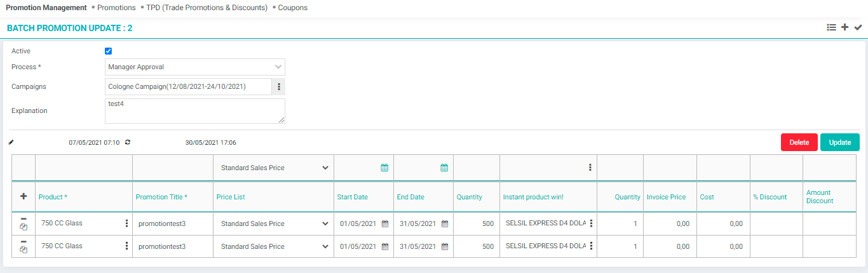Open second row SELSIL EXPRESS three-dot menu
The width and height of the screenshot is (868, 273).
[592, 246]
